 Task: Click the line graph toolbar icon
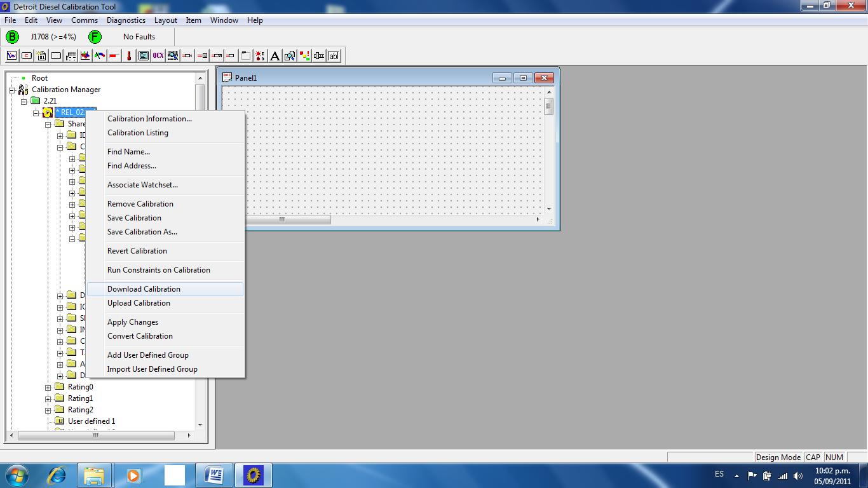[11, 55]
